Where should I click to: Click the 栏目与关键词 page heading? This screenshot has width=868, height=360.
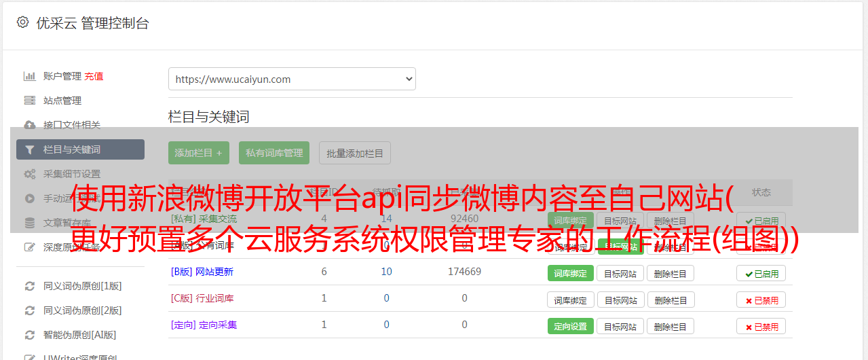point(209,117)
